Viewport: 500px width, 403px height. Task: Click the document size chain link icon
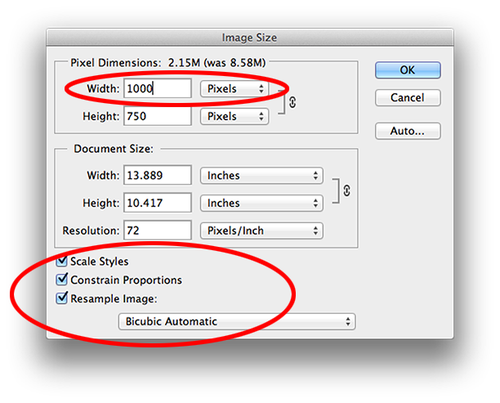[347, 190]
